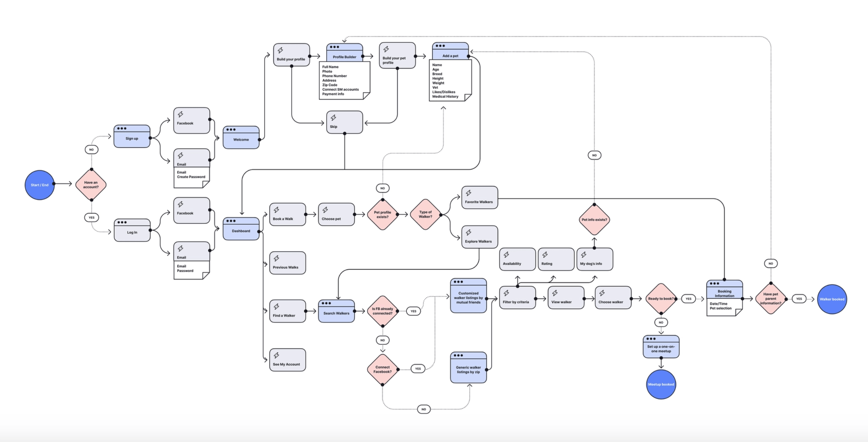Select Customized walker listings by mutual friends
This screenshot has height=442, width=868.
469,296
